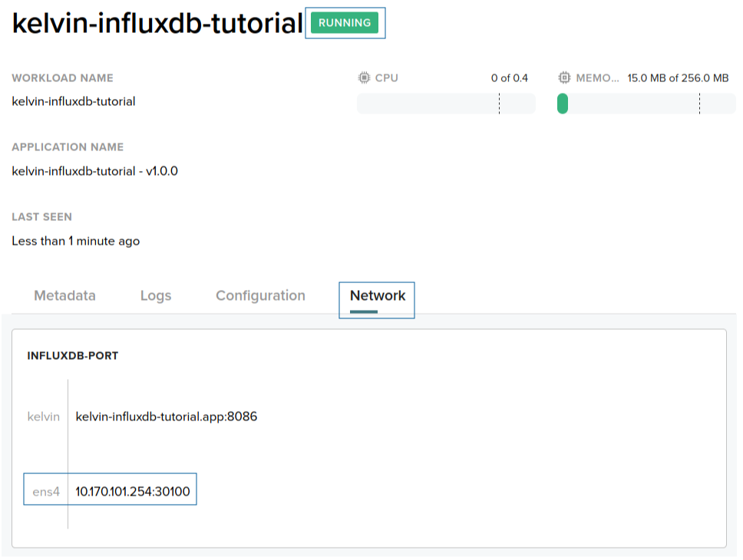This screenshot has width=743, height=560.
Task: Click the memory chip icon
Action: (x=564, y=77)
